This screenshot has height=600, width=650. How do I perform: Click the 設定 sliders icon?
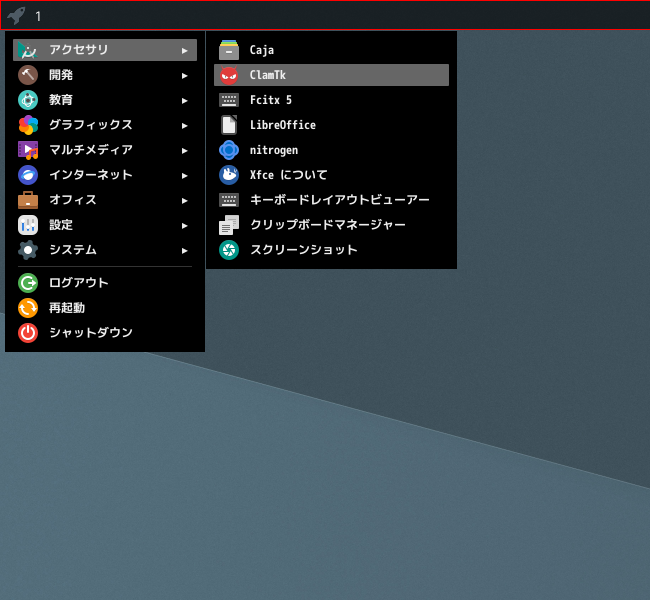28,225
